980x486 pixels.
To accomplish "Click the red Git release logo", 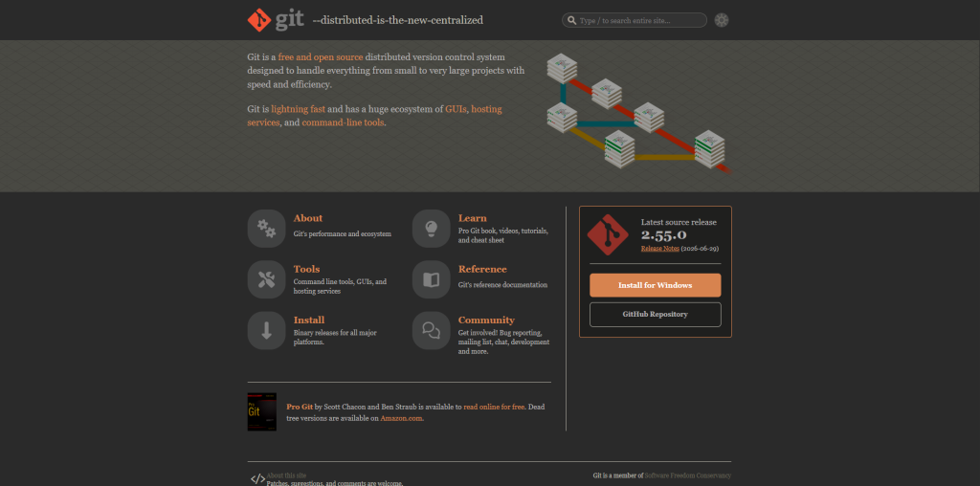I will pos(608,234).
